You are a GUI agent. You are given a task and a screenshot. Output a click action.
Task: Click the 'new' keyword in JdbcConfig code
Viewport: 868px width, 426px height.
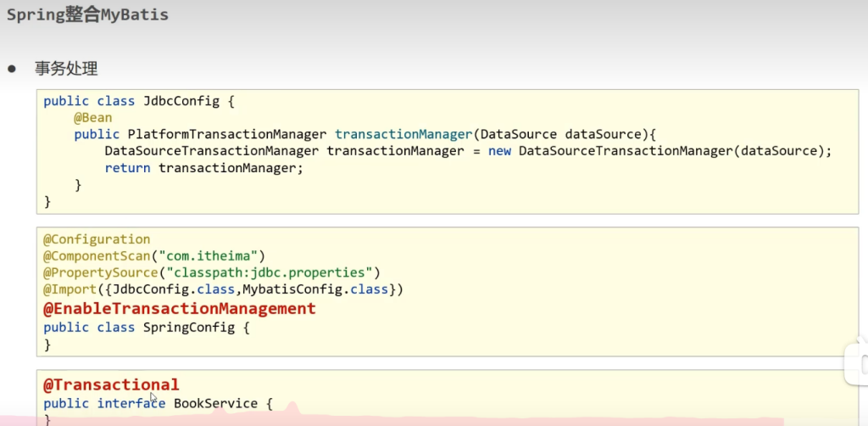499,151
